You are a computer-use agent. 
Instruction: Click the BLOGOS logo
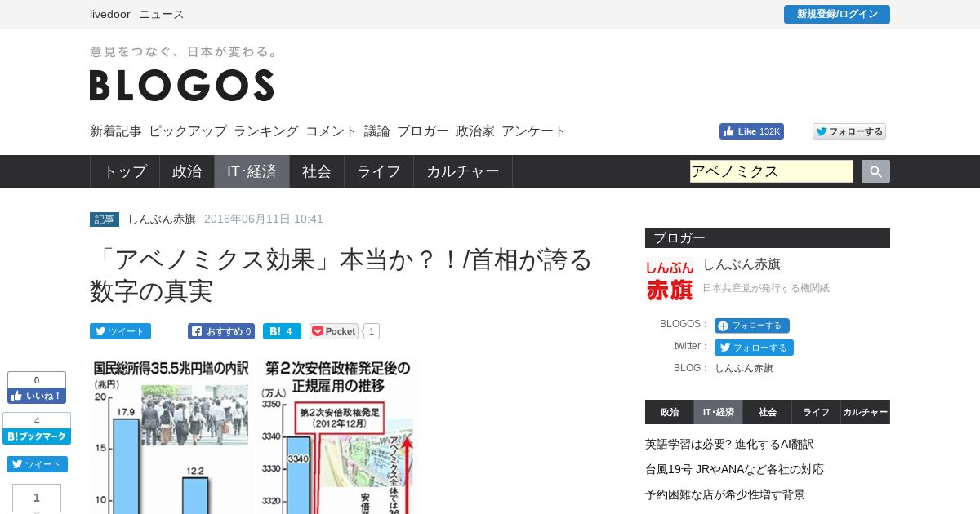(x=181, y=85)
